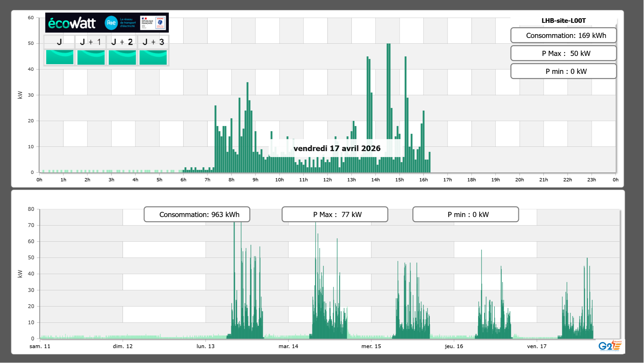Click the P Max : 50 kW box
The height and width of the screenshot is (363, 644).
coord(563,53)
